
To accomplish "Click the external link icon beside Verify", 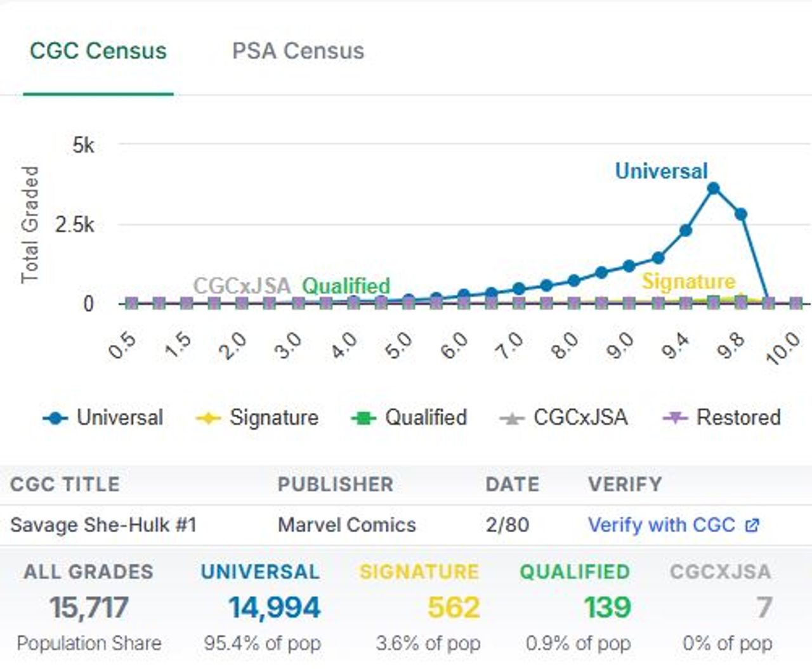I will coord(752,525).
